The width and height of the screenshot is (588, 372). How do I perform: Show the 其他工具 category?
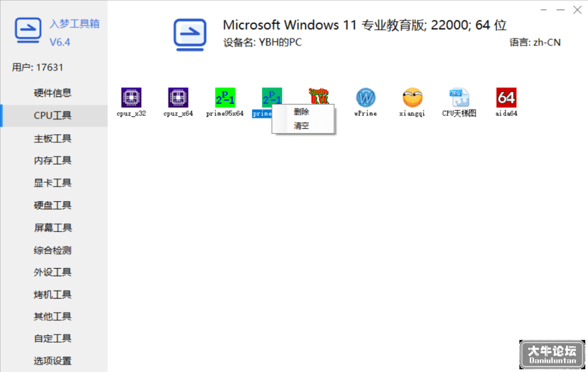54,317
